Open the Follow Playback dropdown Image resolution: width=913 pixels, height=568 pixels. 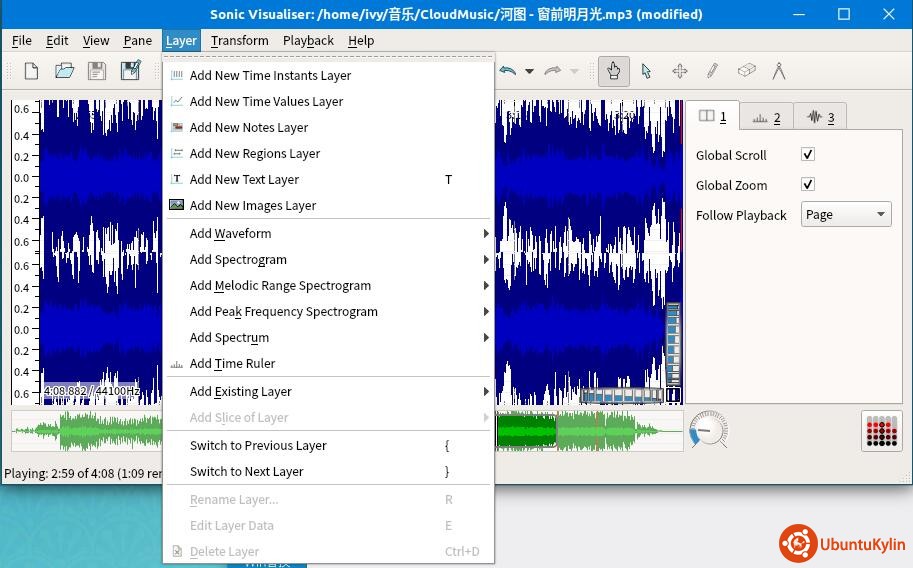(x=846, y=215)
